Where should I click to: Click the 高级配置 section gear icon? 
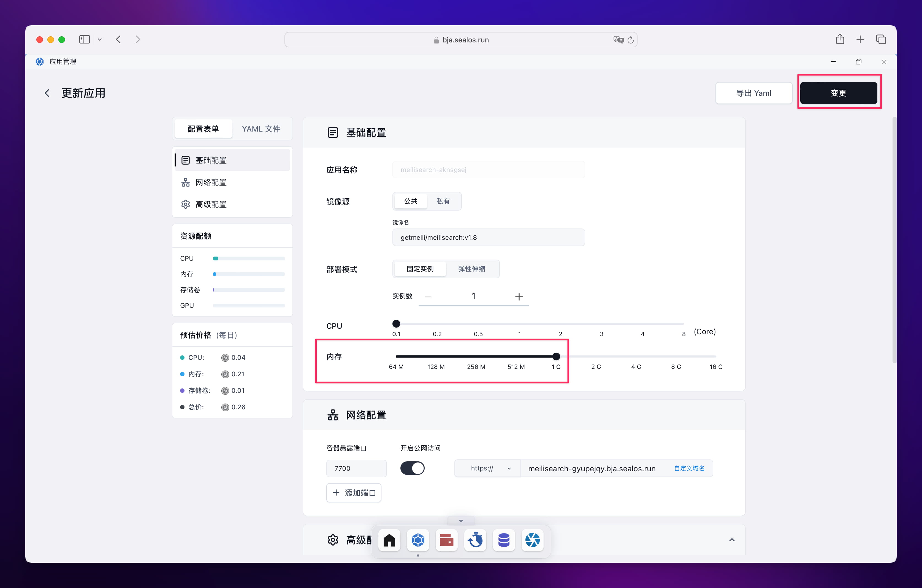tap(333, 540)
